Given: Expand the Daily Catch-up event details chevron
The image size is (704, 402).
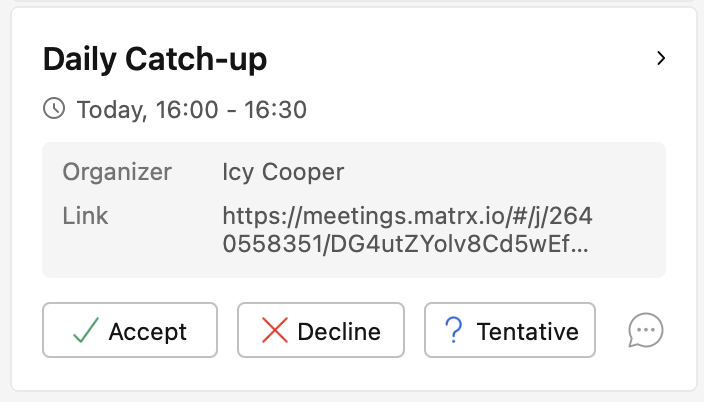Looking at the screenshot, I should tap(660, 59).
